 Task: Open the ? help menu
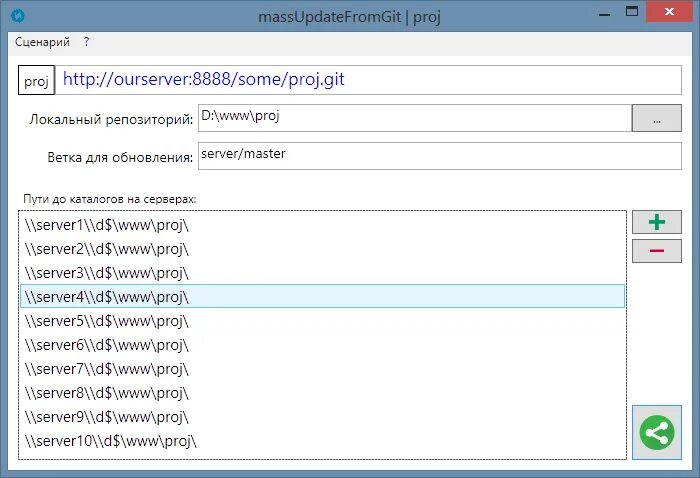click(86, 42)
